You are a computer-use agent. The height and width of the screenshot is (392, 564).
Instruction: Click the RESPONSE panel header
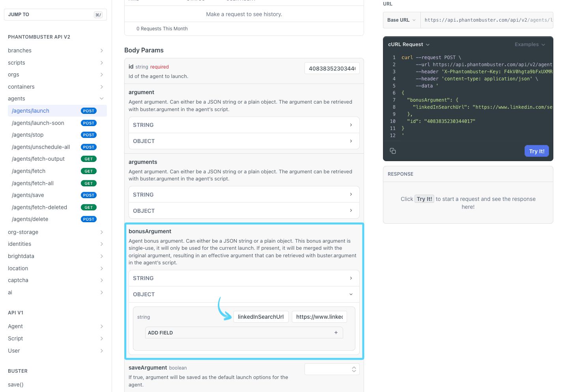[468, 174]
